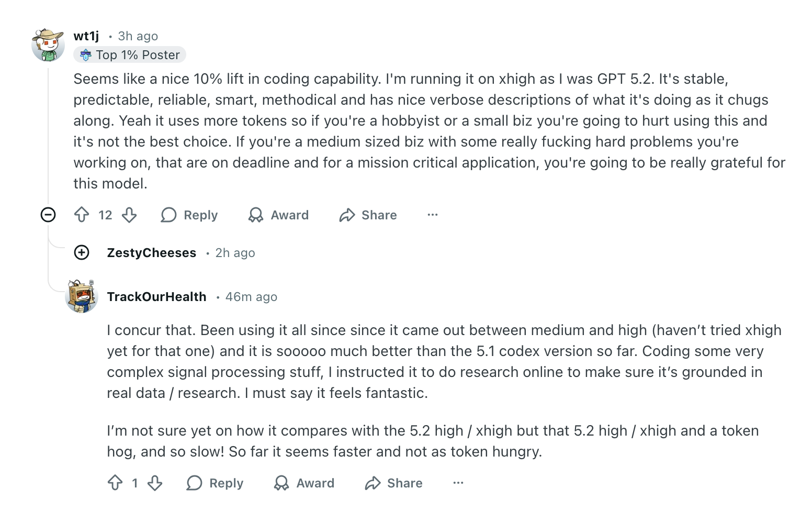This screenshot has height=511, width=812.
Task: Click TrackOurHealth's avatar image
Action: point(82,296)
